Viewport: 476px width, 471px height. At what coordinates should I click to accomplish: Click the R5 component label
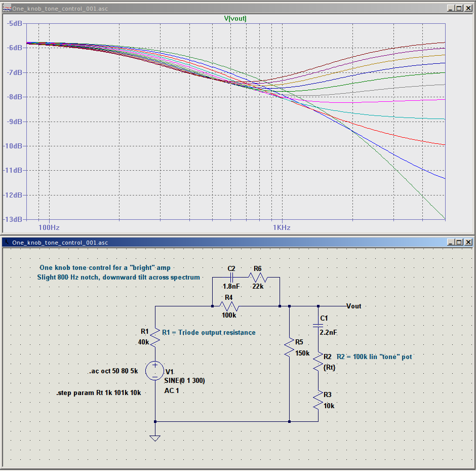(299, 342)
